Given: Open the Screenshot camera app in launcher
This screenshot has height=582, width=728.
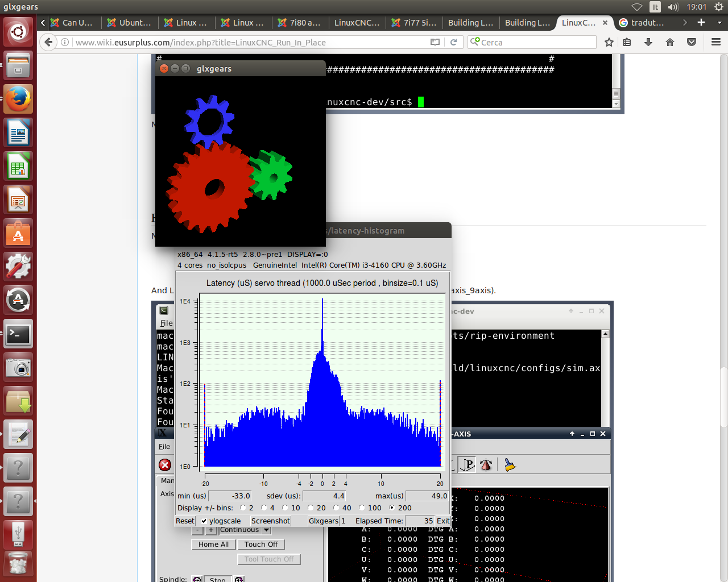Looking at the screenshot, I should point(18,367).
